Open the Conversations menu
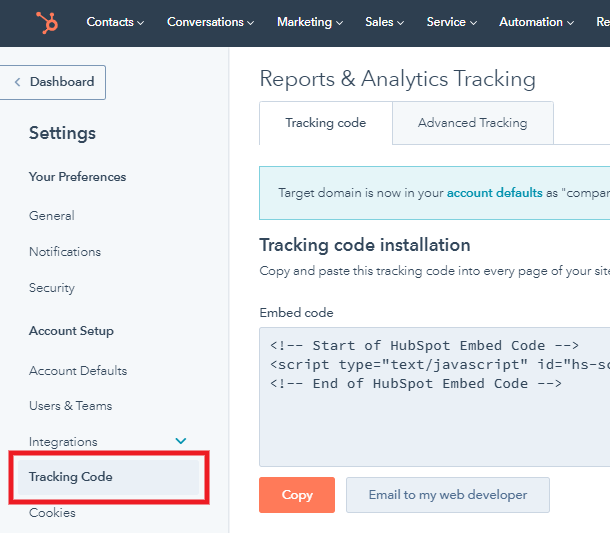Screen dimensions: 610x533 (210, 22)
